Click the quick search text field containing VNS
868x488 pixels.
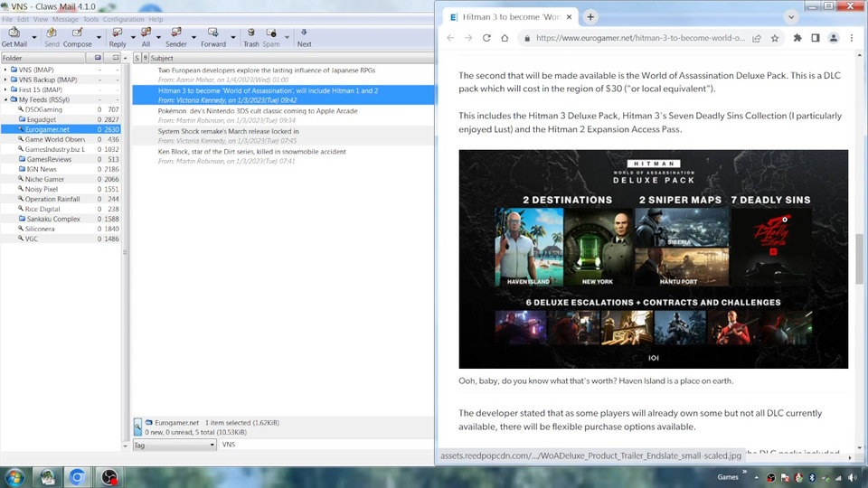[326, 445]
